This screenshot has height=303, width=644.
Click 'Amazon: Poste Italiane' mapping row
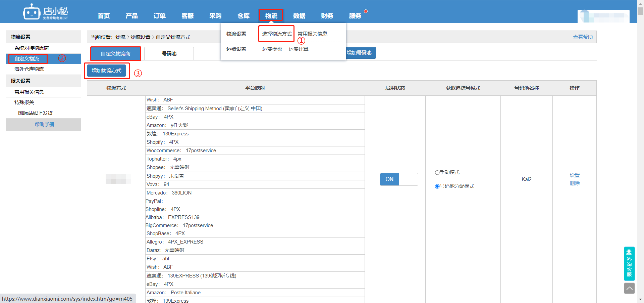(255, 293)
